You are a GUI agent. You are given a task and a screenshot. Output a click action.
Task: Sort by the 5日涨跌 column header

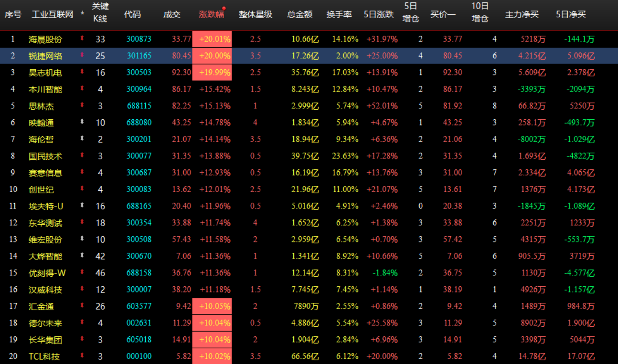tap(379, 14)
